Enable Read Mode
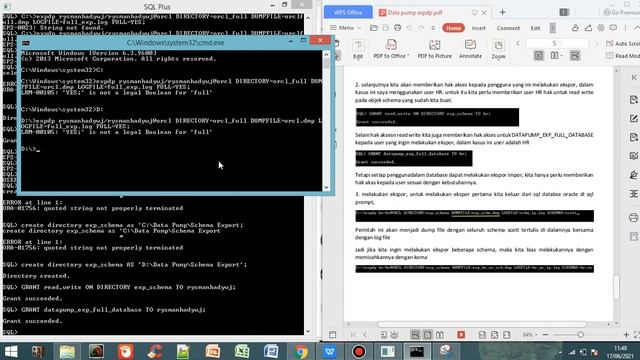This screenshot has height=360, width=640. pyautogui.click(x=623, y=56)
